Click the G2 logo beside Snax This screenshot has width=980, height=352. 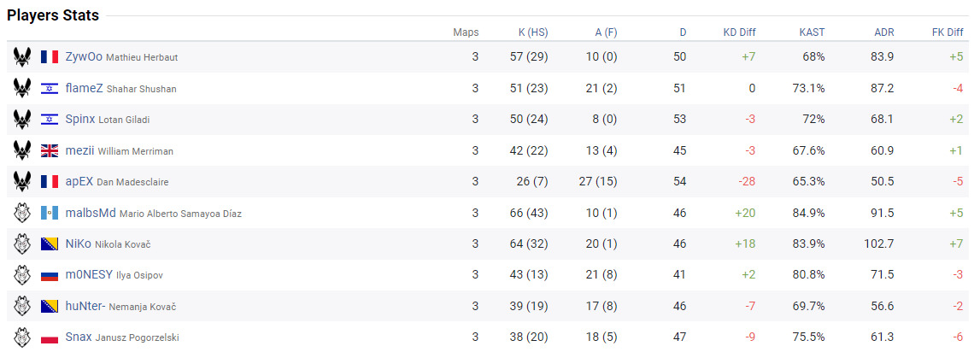(x=21, y=337)
